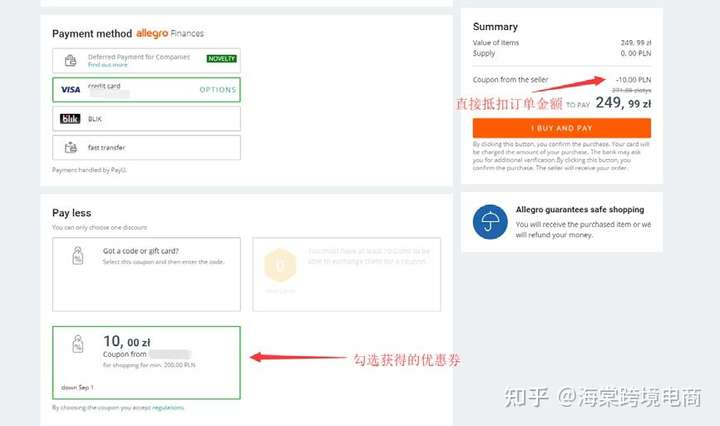
Task: Click the 'Summary' heading
Action: tap(495, 27)
